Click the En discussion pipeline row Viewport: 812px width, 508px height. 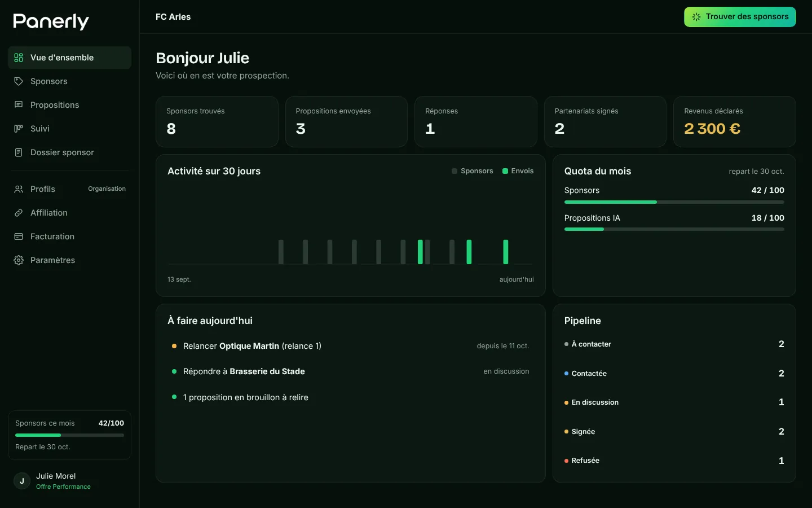pos(674,402)
